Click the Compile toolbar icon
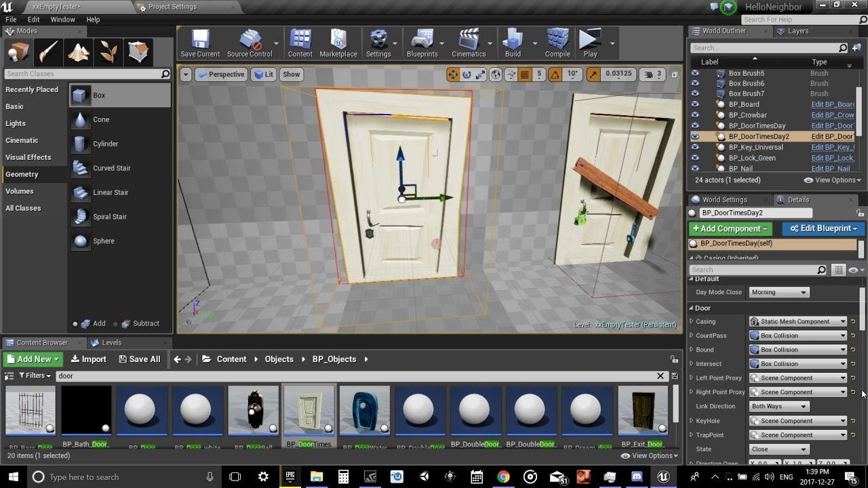 pyautogui.click(x=557, y=43)
